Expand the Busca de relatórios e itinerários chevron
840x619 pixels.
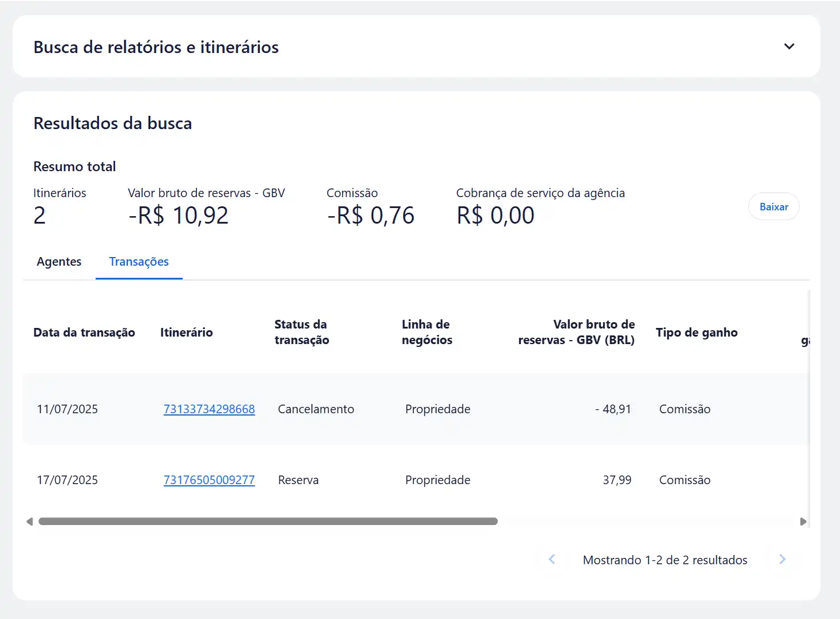(789, 46)
